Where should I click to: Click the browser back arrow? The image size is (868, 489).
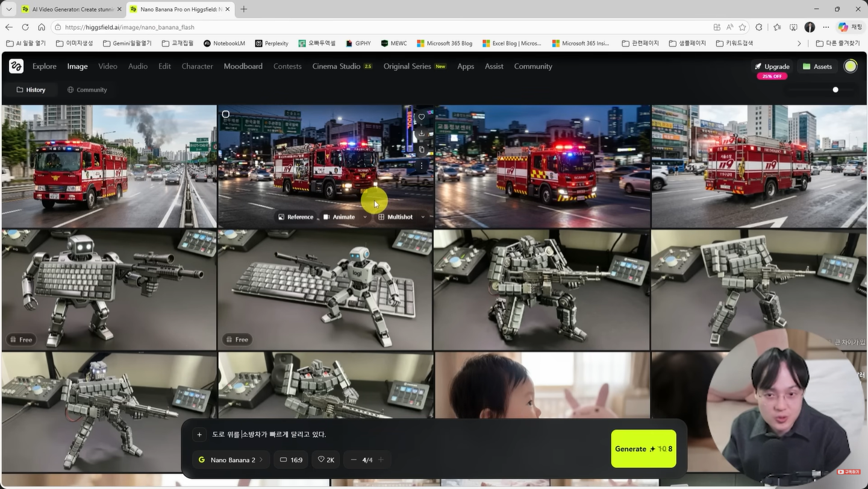point(8,27)
